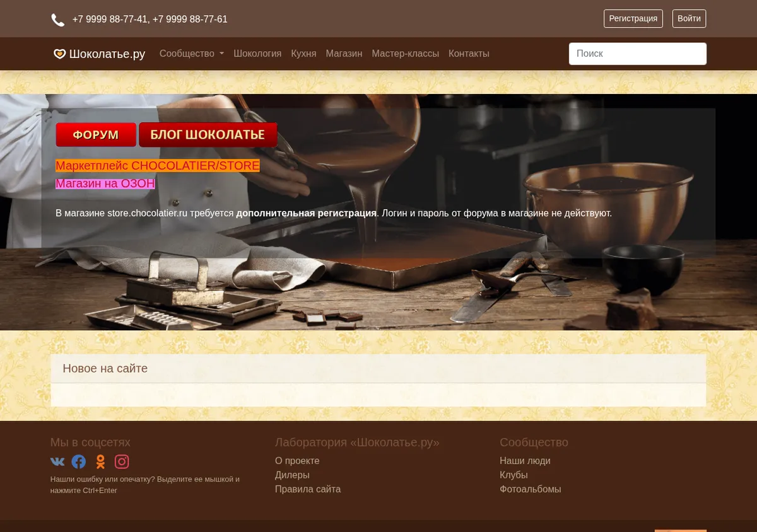757x532 pixels.
Task: Open the БЛОГ ШОКОЛАТЬЕ button
Action: 208,135
